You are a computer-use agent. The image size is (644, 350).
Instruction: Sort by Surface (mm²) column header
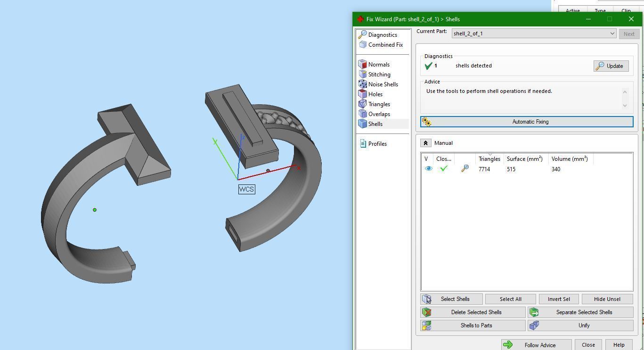[x=524, y=159]
